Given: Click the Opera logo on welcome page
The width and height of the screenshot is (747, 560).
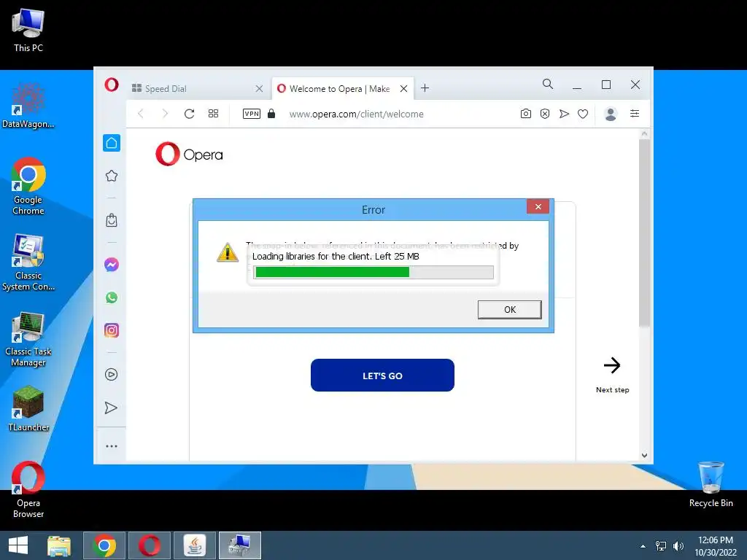Looking at the screenshot, I should point(189,154).
